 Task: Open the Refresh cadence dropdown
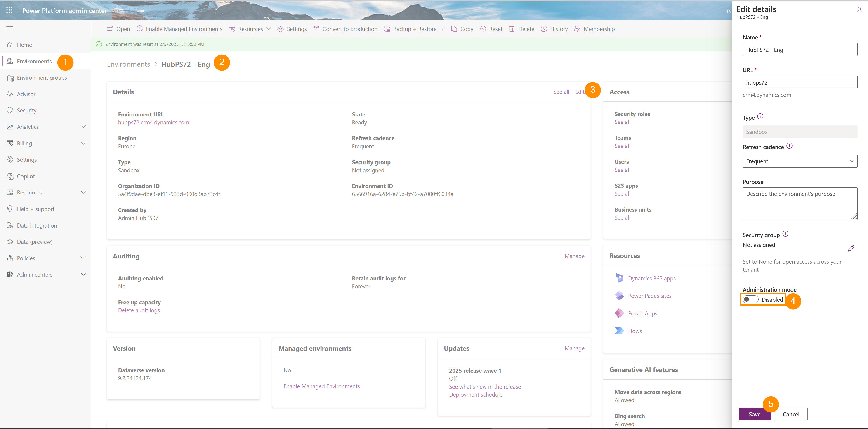pos(800,161)
